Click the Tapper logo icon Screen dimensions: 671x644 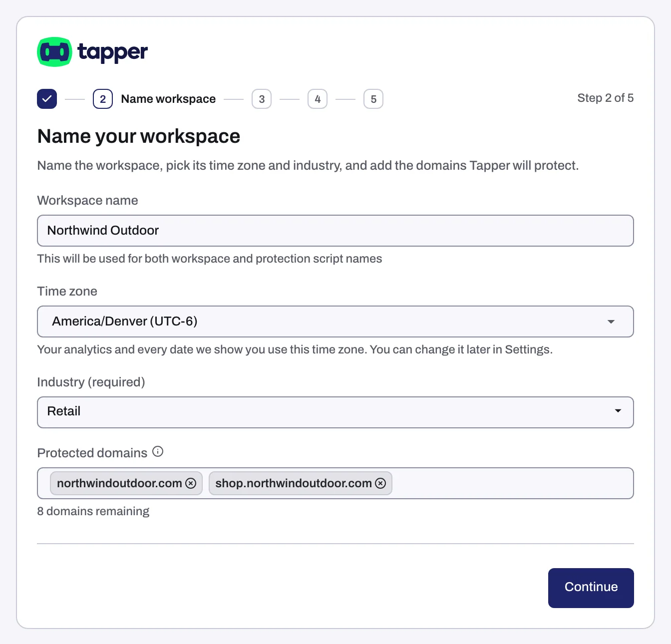click(x=54, y=52)
